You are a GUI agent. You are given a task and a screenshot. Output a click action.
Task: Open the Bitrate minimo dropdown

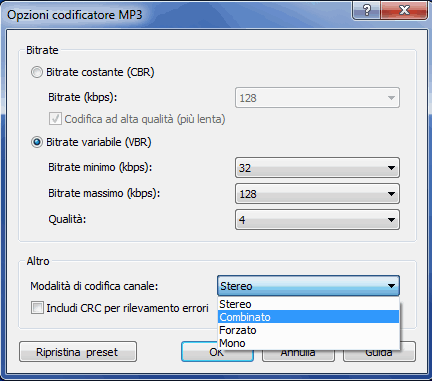[317, 168]
